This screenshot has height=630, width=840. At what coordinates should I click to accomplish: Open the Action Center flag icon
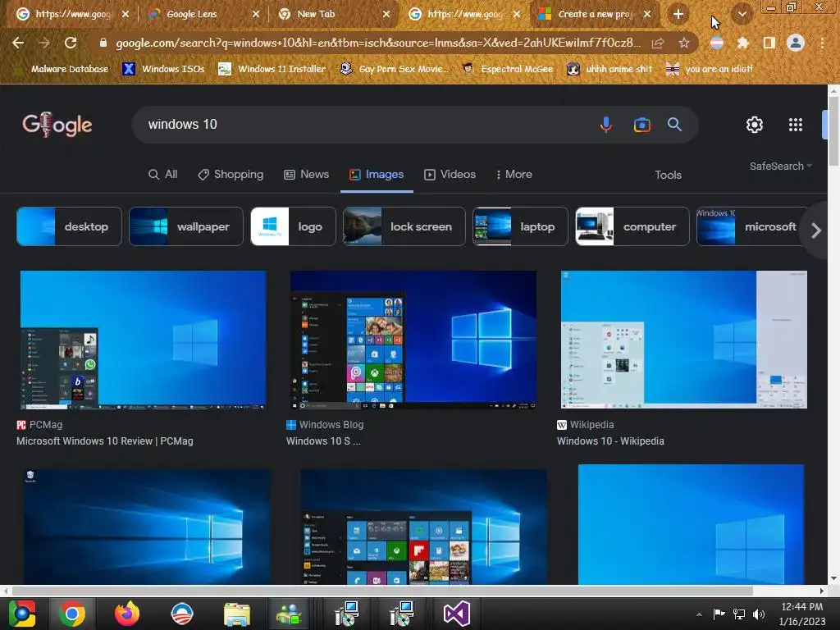pyautogui.click(x=719, y=614)
